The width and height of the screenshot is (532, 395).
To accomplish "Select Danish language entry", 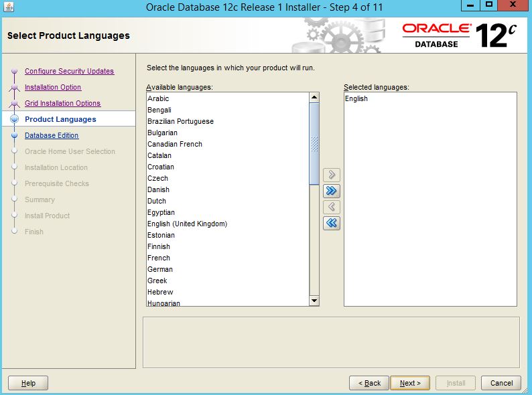I will [228, 189].
